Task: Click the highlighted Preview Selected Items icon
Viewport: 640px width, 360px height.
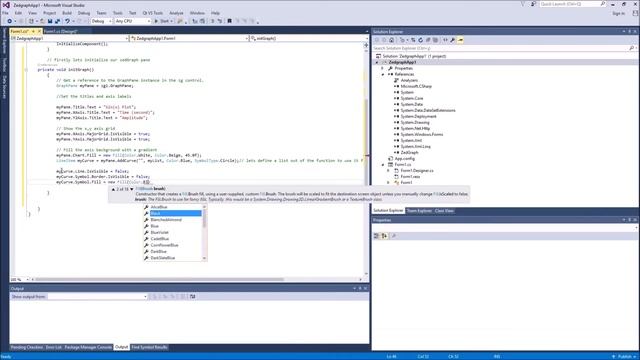Action: [x=460, y=40]
